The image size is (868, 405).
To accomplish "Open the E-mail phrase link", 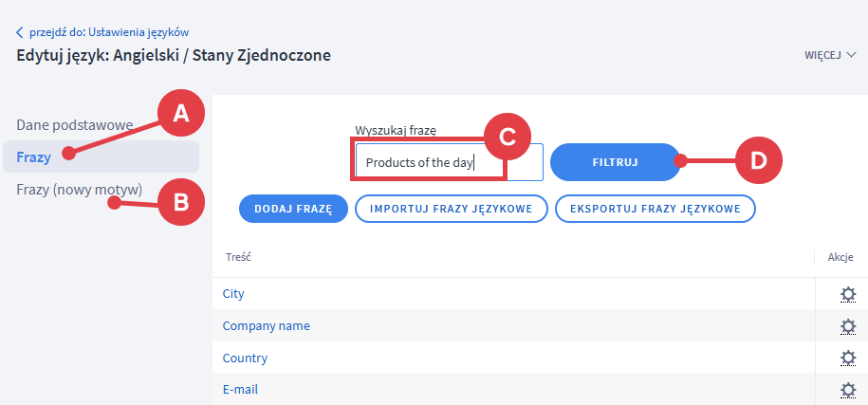I will tap(240, 390).
